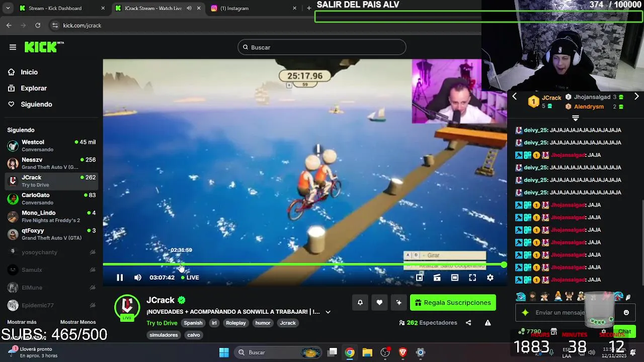
Task: Go to Explorar in sidebar
Action: tap(34, 88)
